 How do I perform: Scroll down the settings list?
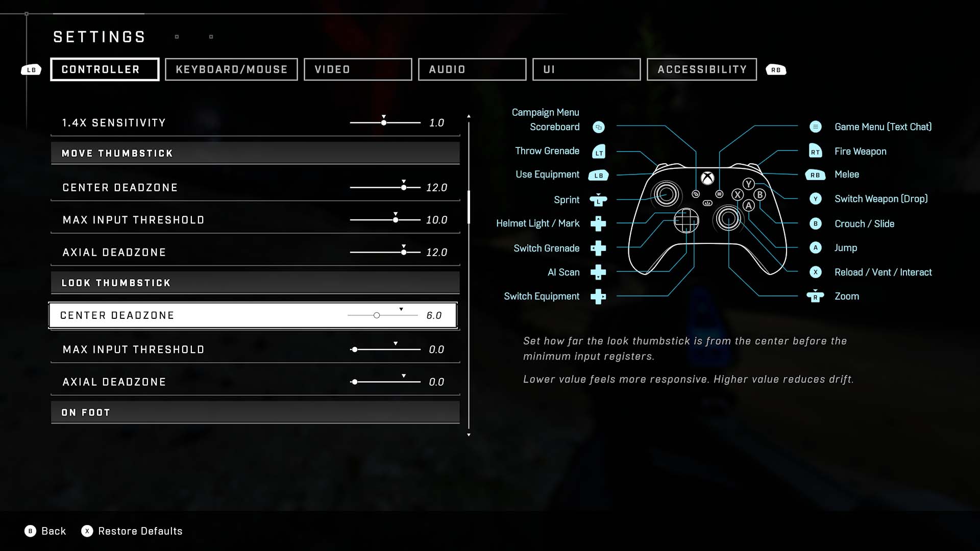(469, 434)
